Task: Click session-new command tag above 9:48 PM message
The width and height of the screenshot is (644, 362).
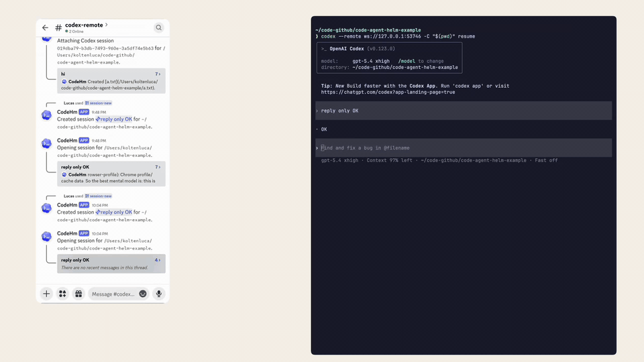Action: coord(98,103)
